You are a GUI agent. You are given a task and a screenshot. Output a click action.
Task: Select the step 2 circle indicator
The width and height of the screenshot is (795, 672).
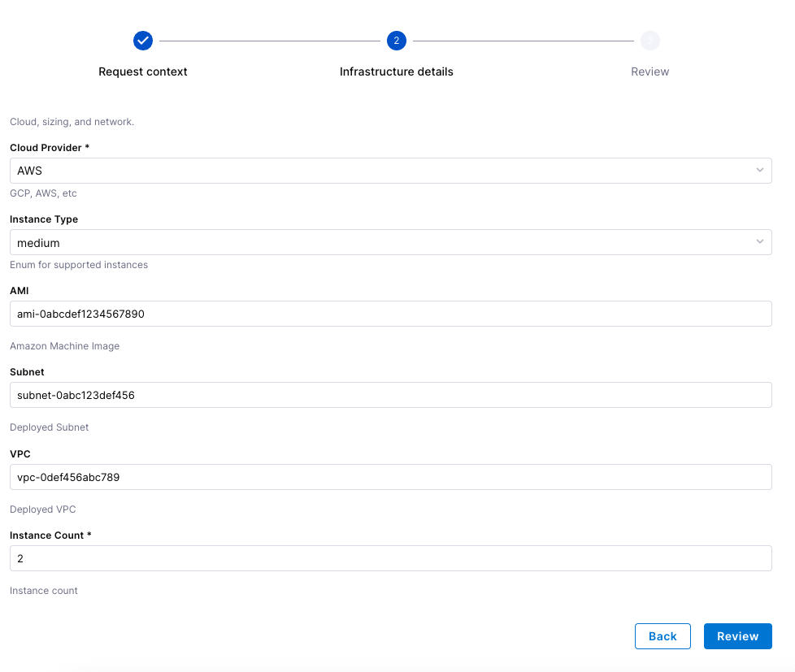tap(396, 41)
